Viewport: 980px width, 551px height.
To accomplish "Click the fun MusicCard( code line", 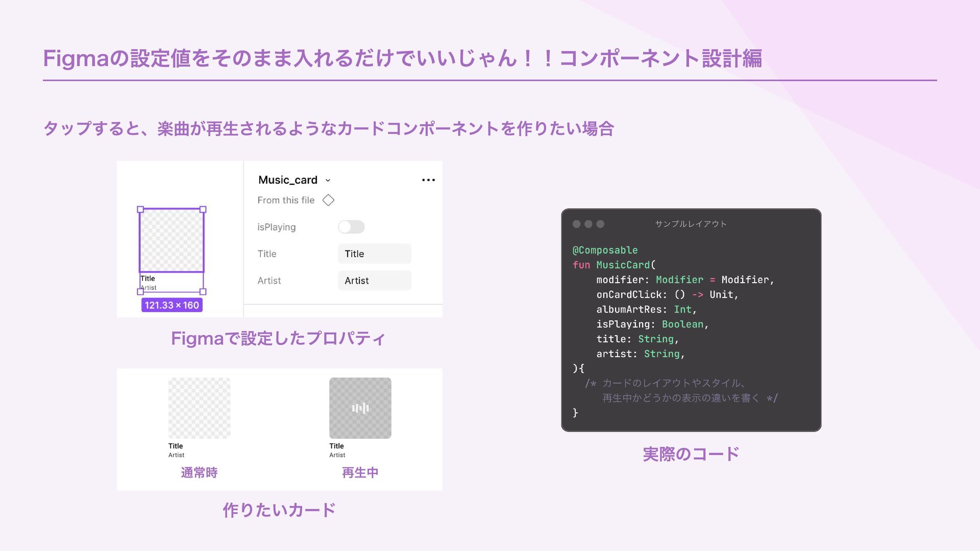I will point(614,265).
